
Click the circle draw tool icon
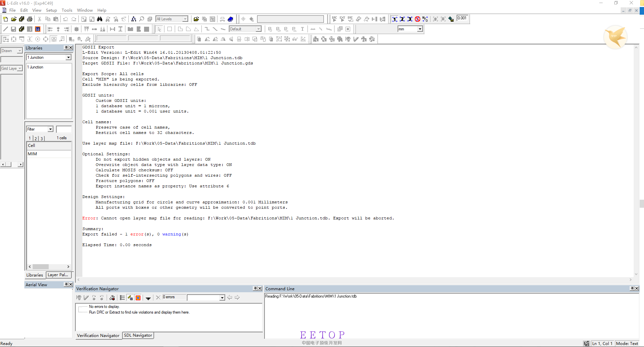click(38, 39)
